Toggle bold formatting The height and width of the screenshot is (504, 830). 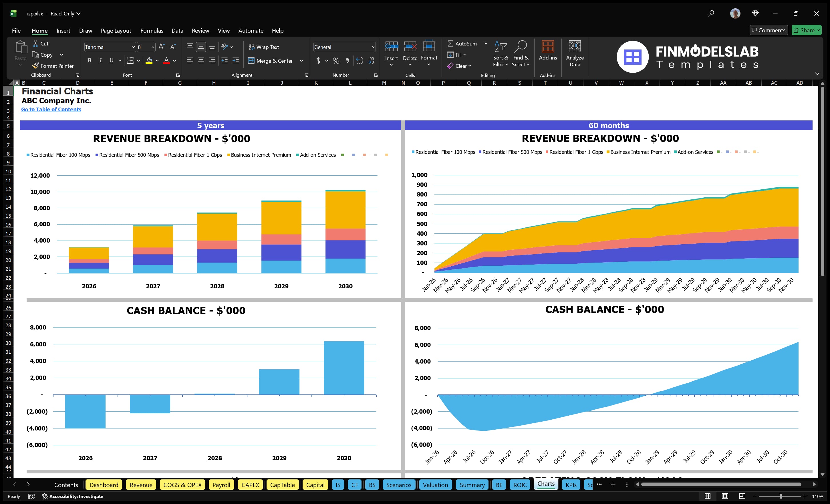[x=89, y=60]
